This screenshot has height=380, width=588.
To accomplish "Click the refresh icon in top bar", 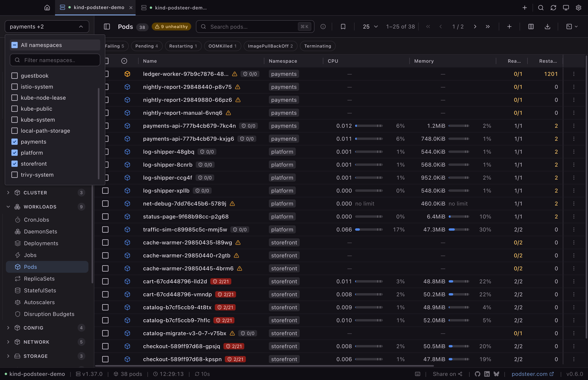I will pos(553,8).
